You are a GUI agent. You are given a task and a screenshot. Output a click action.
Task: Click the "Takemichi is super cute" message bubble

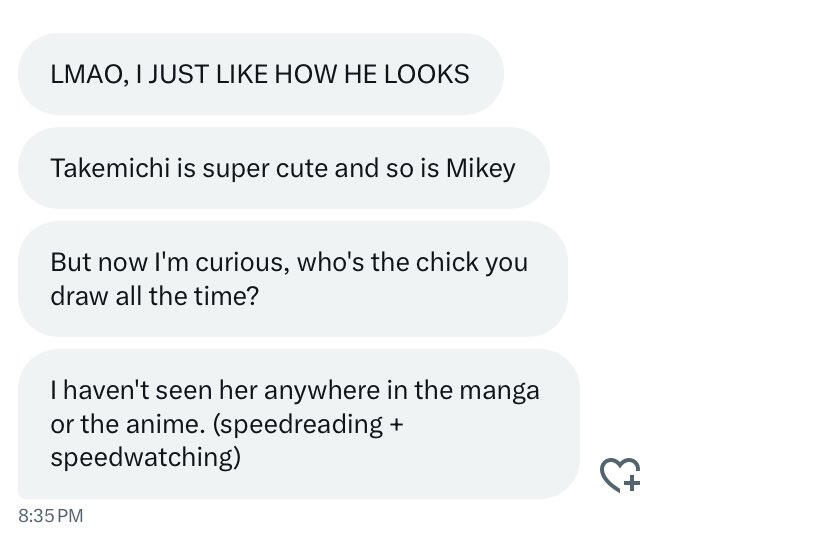point(283,168)
